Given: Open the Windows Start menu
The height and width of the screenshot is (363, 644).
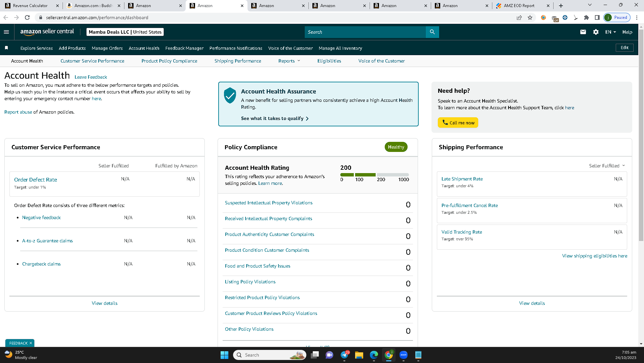Looking at the screenshot, I should [x=224, y=355].
